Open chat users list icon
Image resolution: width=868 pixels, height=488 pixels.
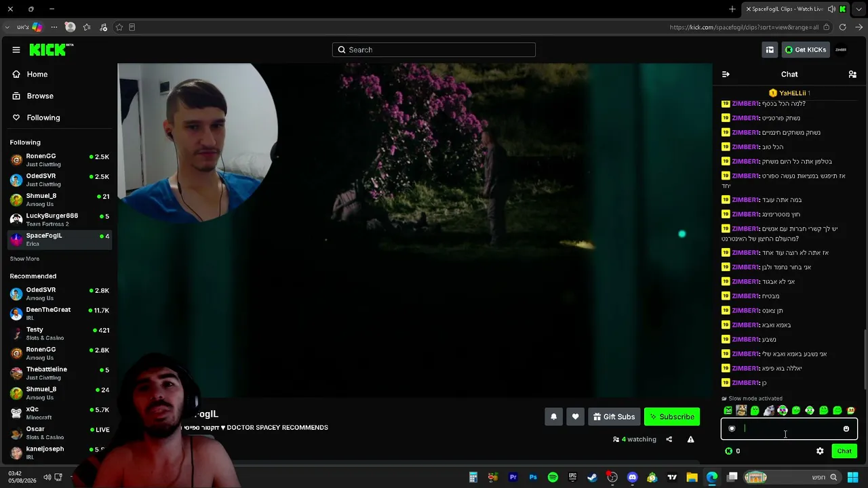(x=852, y=74)
